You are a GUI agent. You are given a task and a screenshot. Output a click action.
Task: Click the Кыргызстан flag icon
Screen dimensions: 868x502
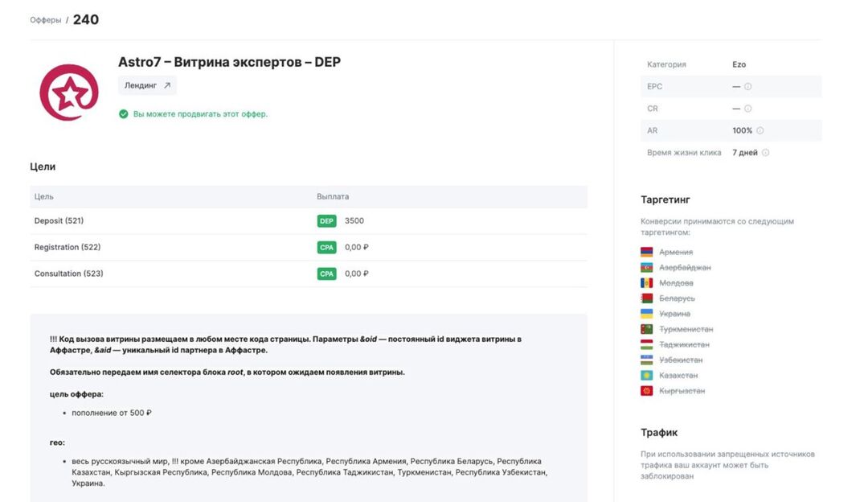pos(646,391)
